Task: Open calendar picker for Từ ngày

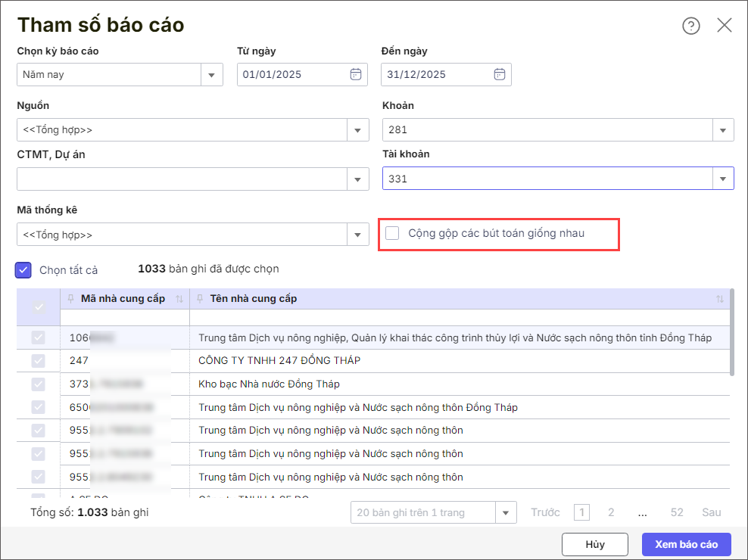Action: click(x=355, y=74)
